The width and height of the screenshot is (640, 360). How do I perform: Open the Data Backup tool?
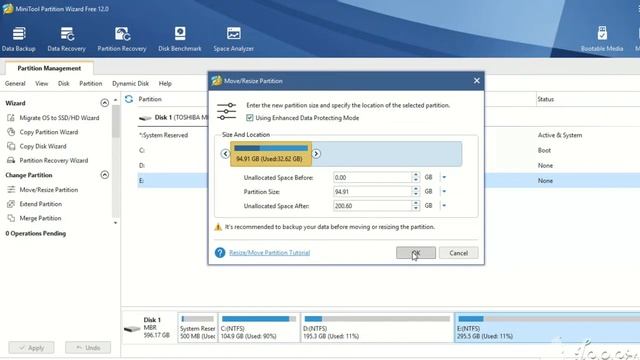18,39
